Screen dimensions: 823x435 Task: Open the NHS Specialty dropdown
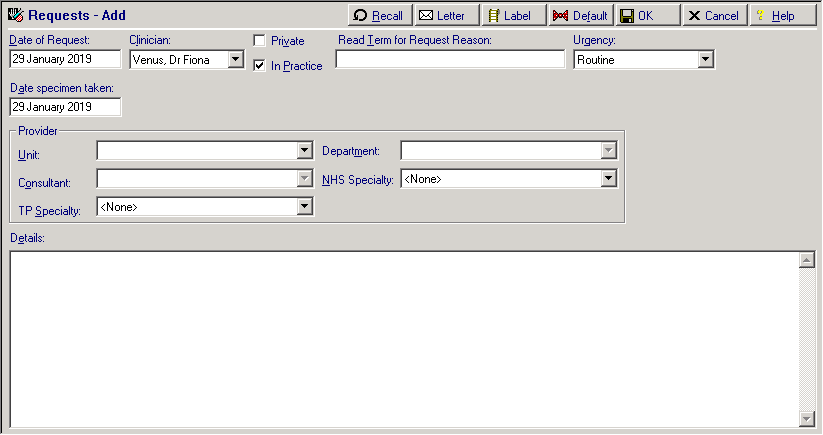(608, 179)
